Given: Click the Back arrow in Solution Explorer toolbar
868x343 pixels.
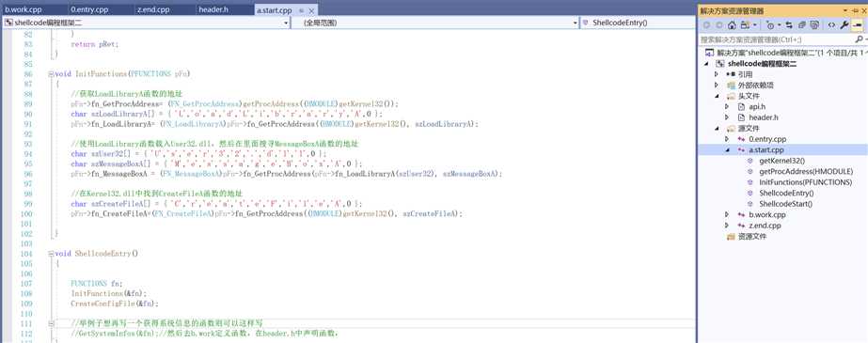Looking at the screenshot, I should tap(706, 25).
